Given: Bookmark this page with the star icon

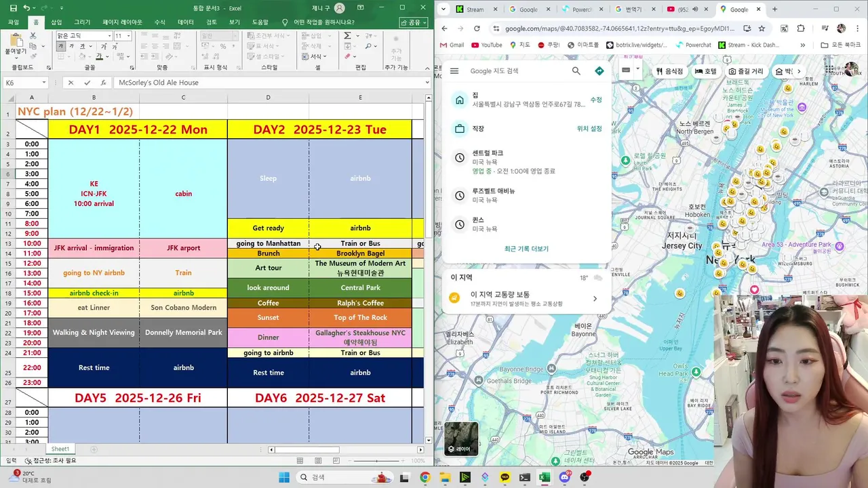Looking at the screenshot, I should coord(762,28).
